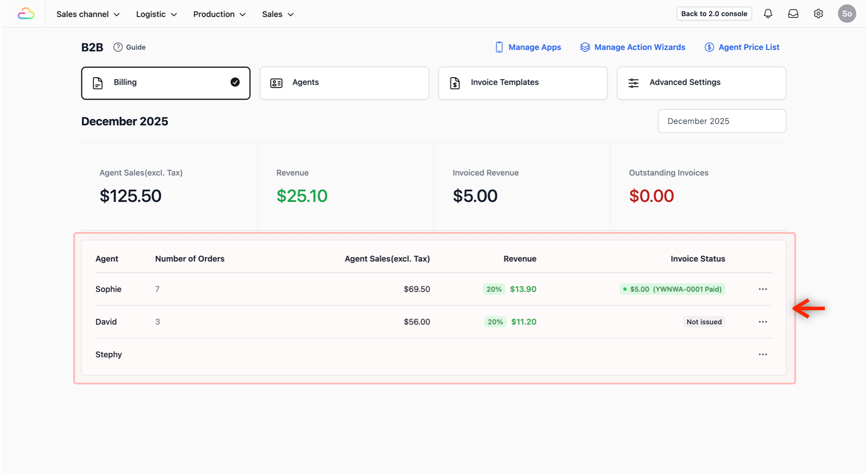Switch to Invoice Templates tab

523,83
